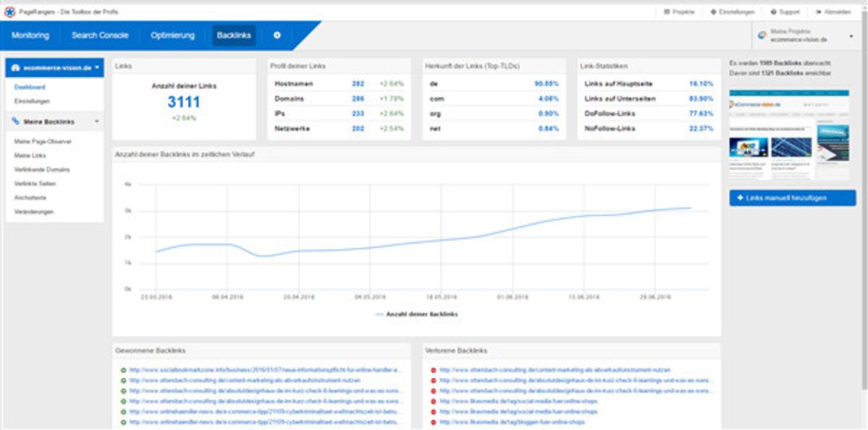Click Abmelden to log out

point(833,12)
